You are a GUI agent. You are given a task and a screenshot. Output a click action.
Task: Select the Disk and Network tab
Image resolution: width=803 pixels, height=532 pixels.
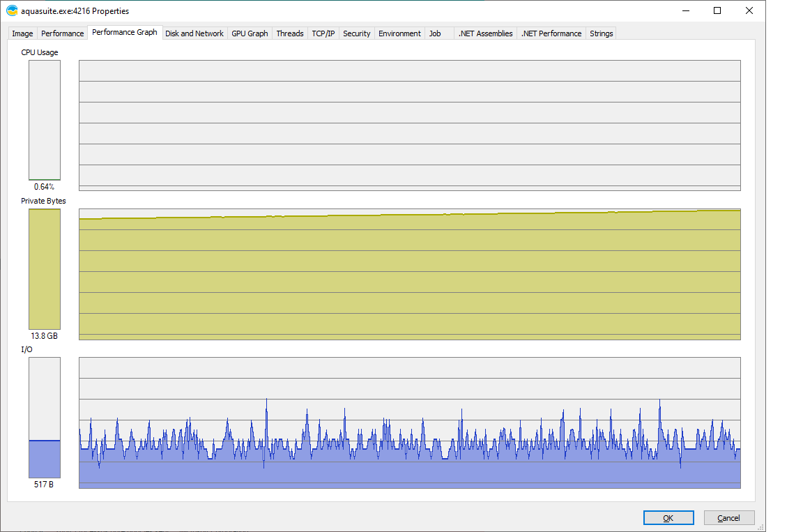click(194, 33)
